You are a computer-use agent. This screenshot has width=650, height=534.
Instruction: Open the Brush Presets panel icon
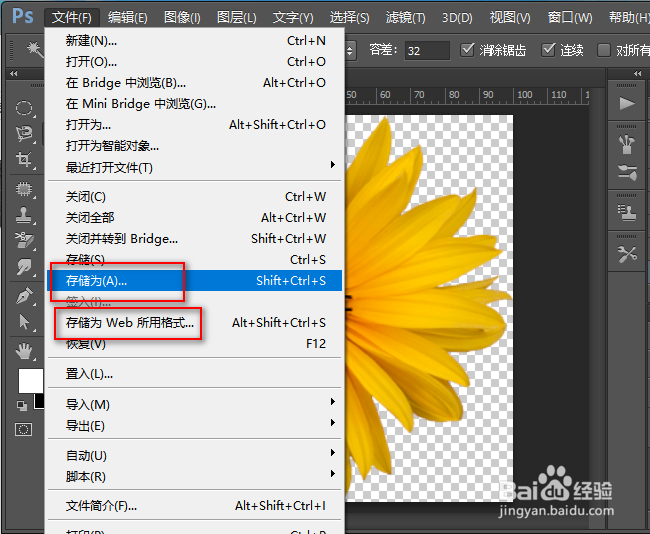[x=627, y=145]
